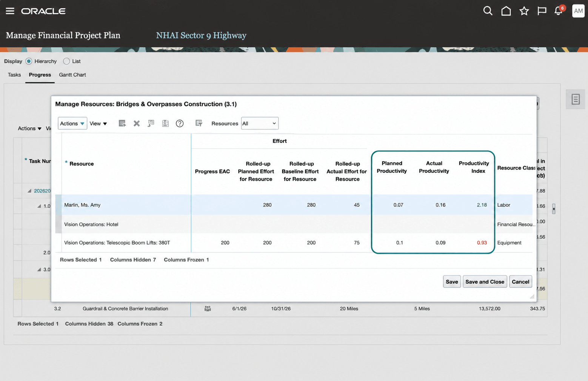The height and width of the screenshot is (381, 588).
Task: Click Rolled-up Planned Effort for Resource header
Action: (256, 171)
